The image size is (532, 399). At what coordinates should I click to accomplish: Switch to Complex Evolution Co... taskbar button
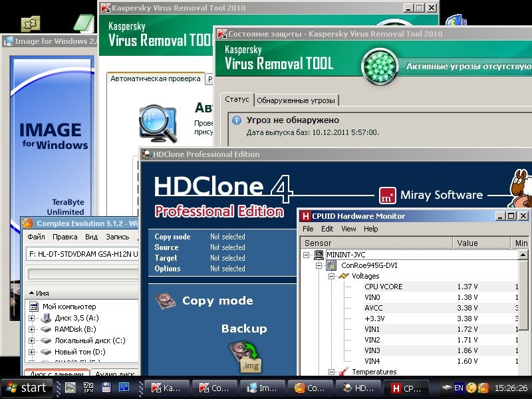311,388
